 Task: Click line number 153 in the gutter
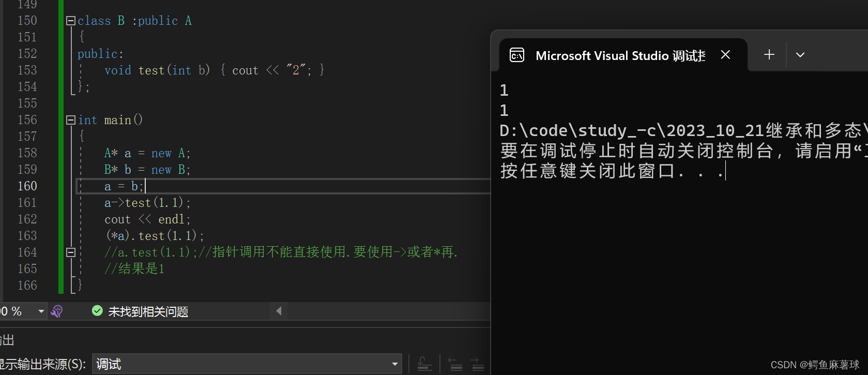(x=27, y=70)
